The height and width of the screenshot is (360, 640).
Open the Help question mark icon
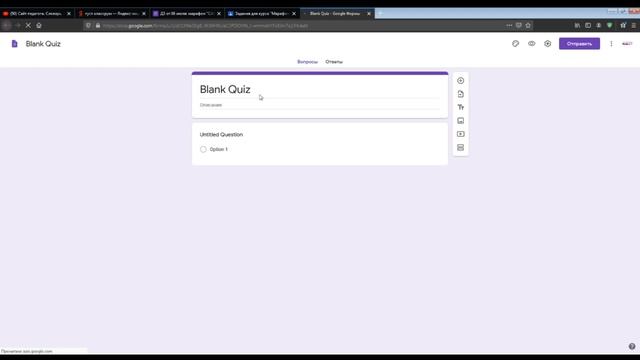(x=632, y=347)
